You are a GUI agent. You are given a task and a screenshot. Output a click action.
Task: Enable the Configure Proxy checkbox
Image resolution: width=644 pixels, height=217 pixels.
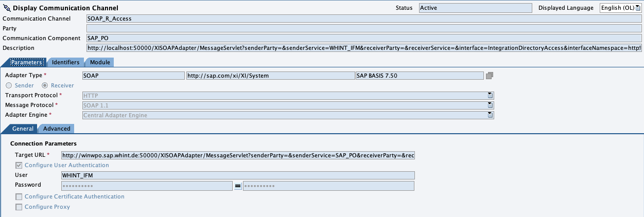coord(19,207)
